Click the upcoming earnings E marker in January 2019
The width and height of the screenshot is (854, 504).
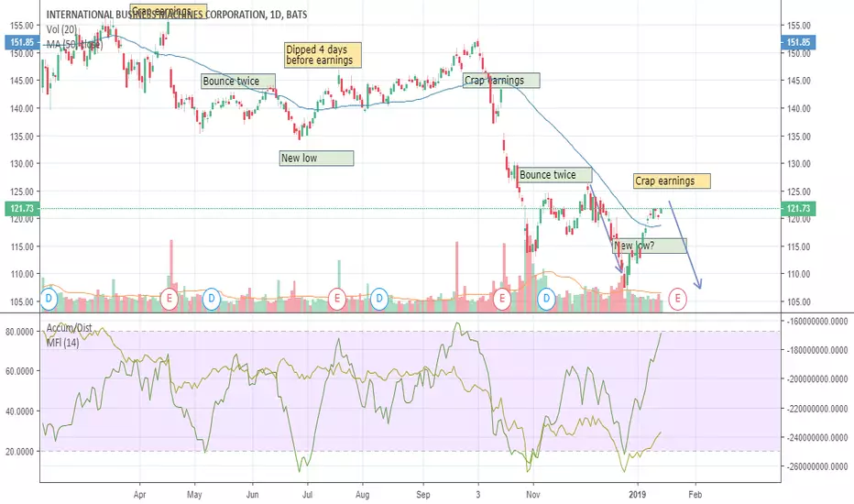(677, 299)
